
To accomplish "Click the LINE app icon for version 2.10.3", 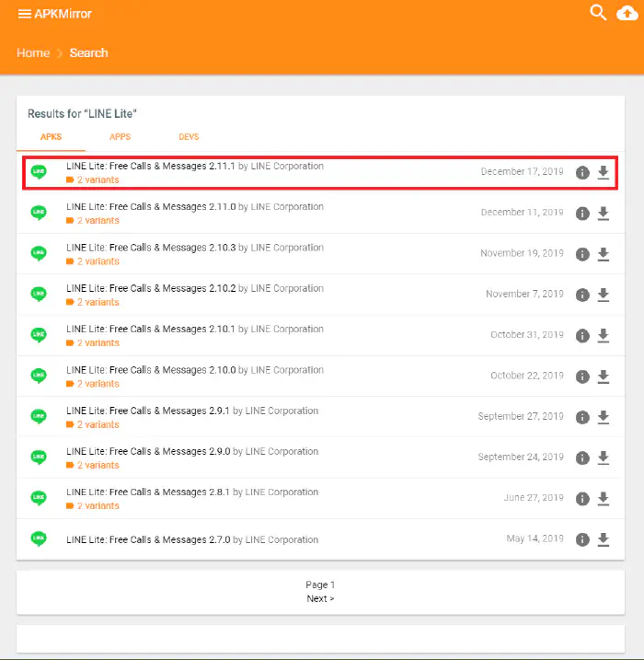I will pos(39,253).
